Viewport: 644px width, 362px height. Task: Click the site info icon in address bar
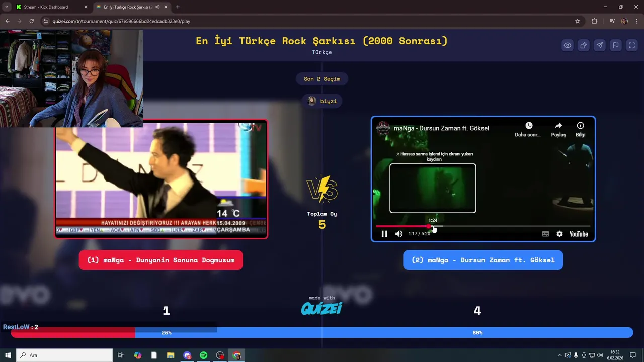coord(46,21)
